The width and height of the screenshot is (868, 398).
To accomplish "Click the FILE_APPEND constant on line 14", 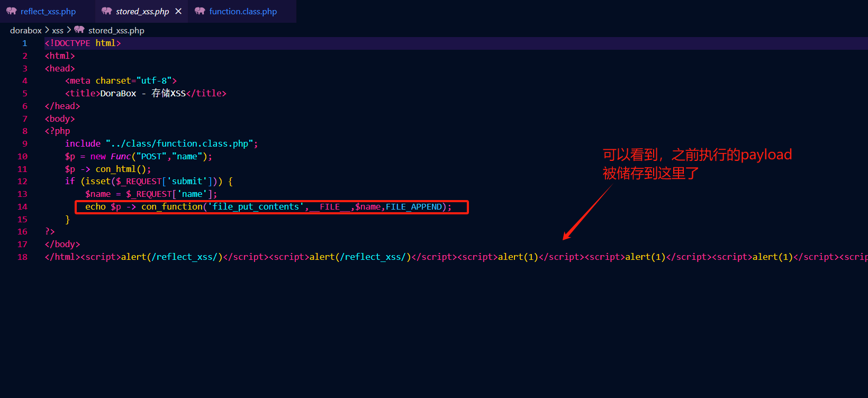I will point(413,207).
